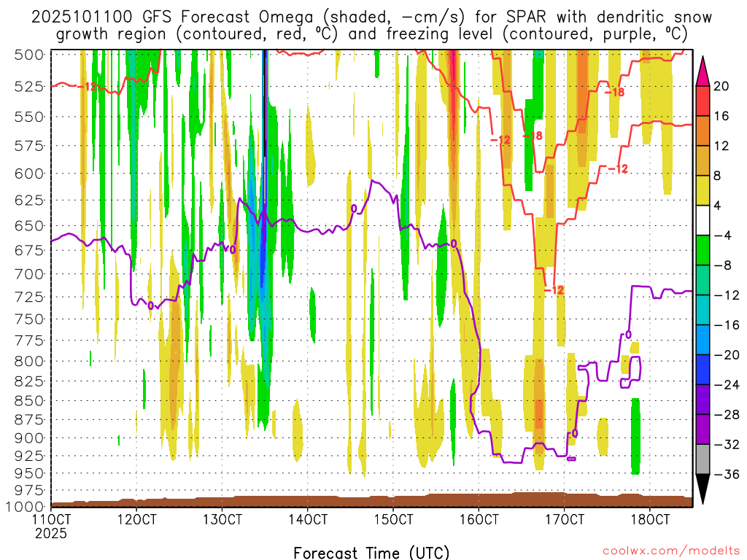The height and width of the screenshot is (560, 747).
Task: Click the colorbar value label 16
Action: click(721, 116)
